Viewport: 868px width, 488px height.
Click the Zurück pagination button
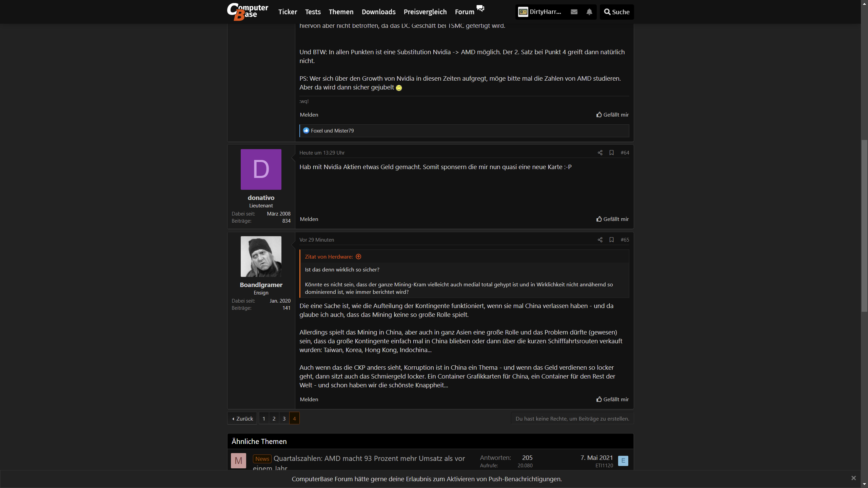pos(242,419)
